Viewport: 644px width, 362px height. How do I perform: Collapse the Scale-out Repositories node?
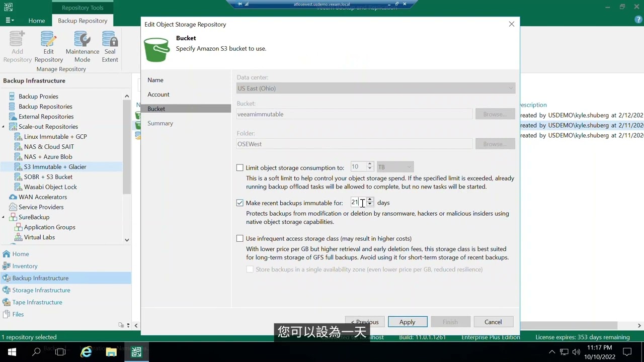coord(3,127)
